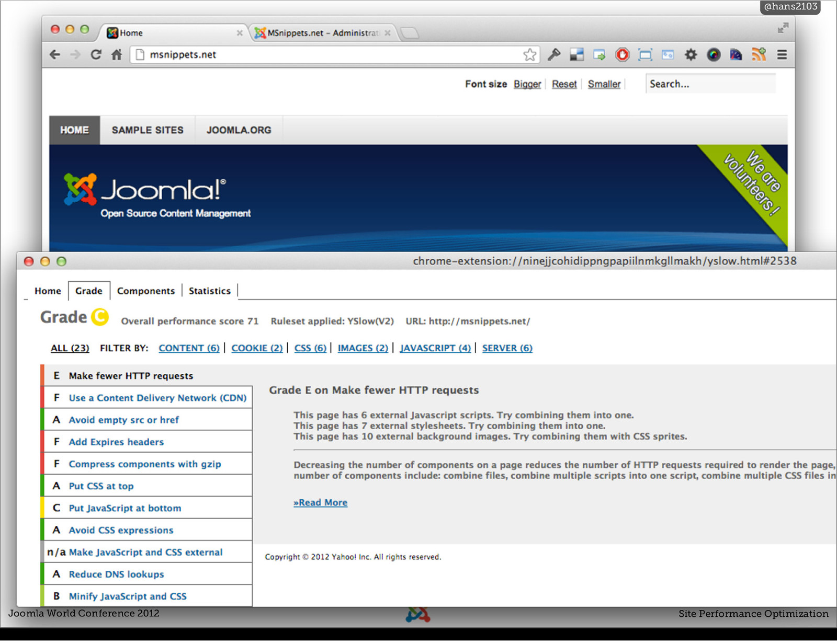Select Make fewer HTTP requests rule
The image size is (837, 644).
[x=147, y=376]
